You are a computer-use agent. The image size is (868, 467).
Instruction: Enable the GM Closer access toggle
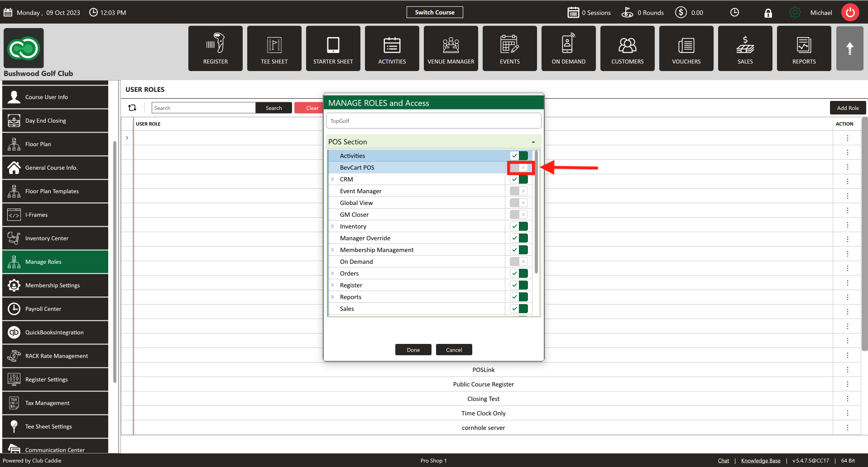519,214
